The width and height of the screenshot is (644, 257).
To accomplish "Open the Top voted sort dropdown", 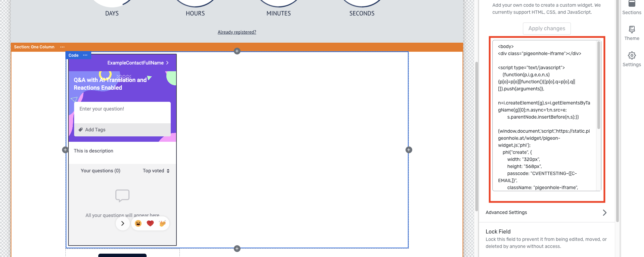I will (x=156, y=171).
